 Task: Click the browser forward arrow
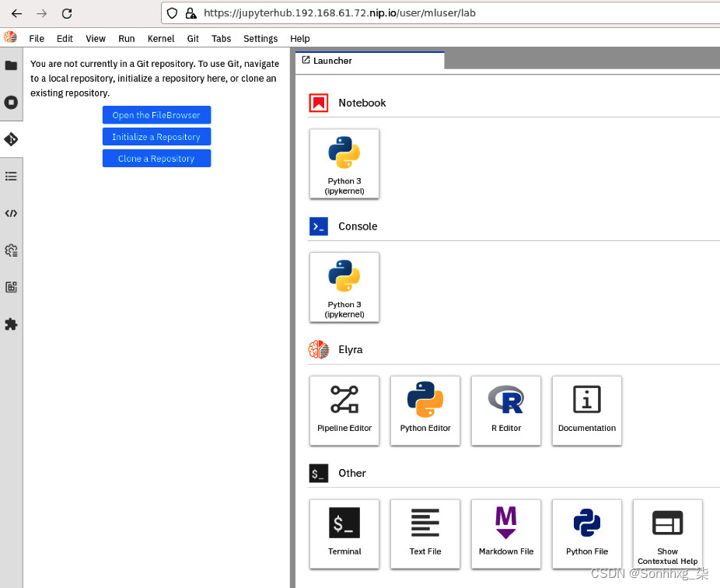pos(42,13)
